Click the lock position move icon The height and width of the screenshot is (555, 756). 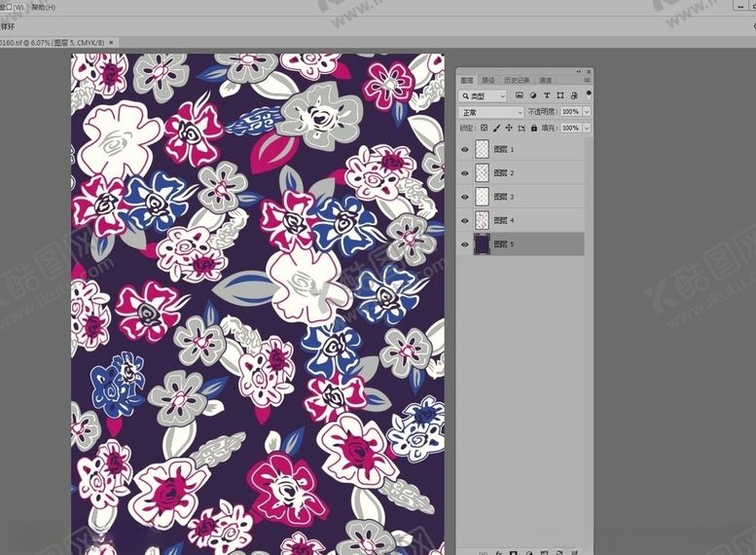pos(509,128)
